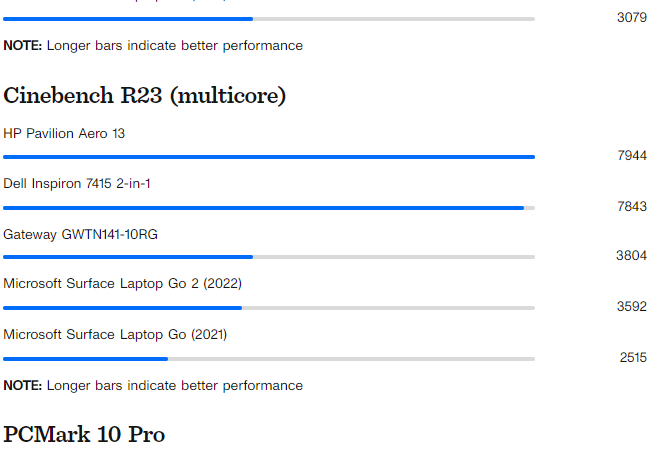668x450 pixels.
Task: Click the 3079 score value
Action: click(x=632, y=18)
